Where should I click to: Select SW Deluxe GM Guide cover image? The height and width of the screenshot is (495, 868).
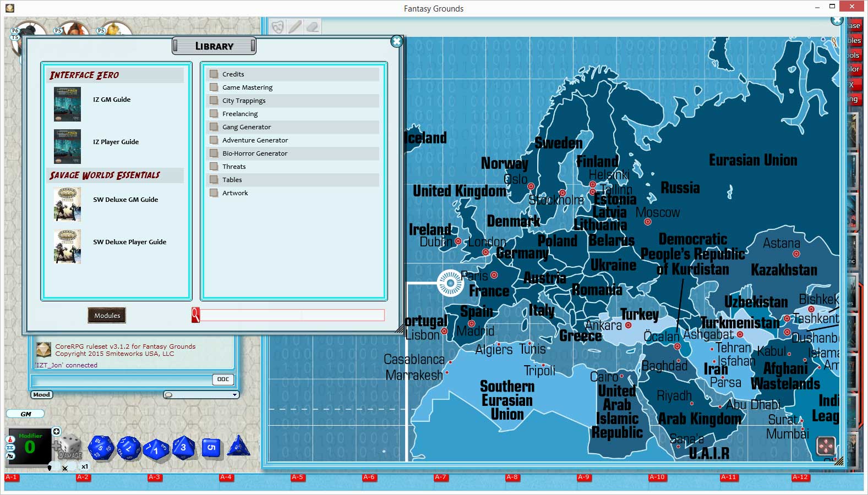pyautogui.click(x=67, y=204)
